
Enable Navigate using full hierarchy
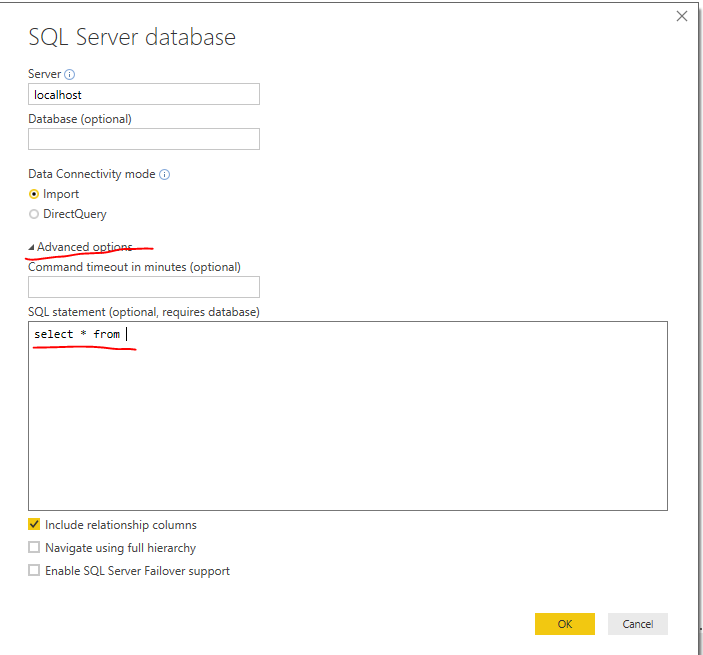coord(34,547)
